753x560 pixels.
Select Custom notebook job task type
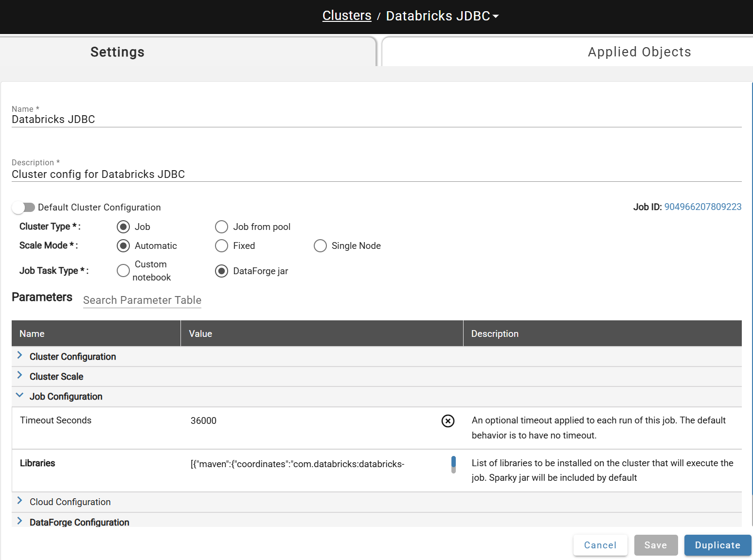(124, 271)
